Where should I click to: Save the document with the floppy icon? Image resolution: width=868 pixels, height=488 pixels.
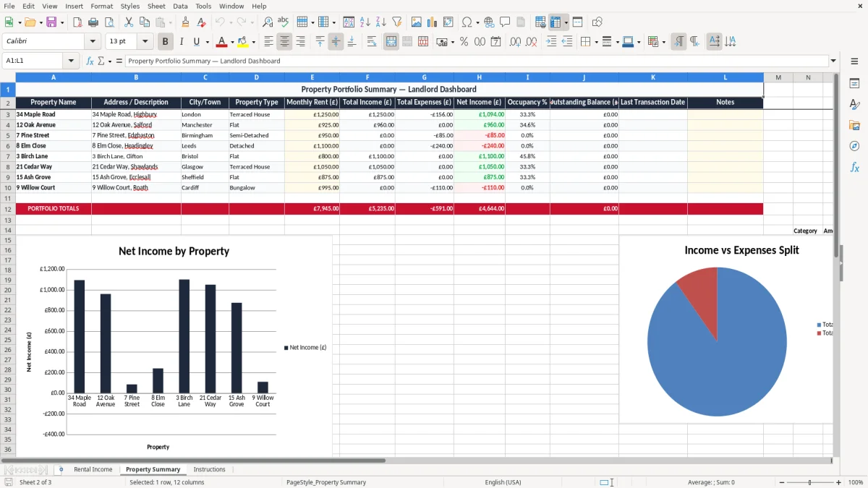coord(51,22)
